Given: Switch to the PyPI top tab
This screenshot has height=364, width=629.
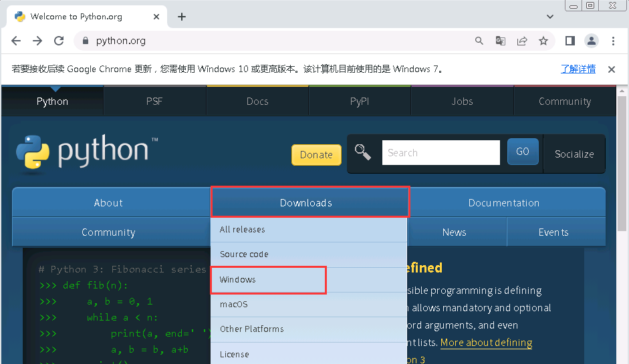Looking at the screenshot, I should click(360, 102).
